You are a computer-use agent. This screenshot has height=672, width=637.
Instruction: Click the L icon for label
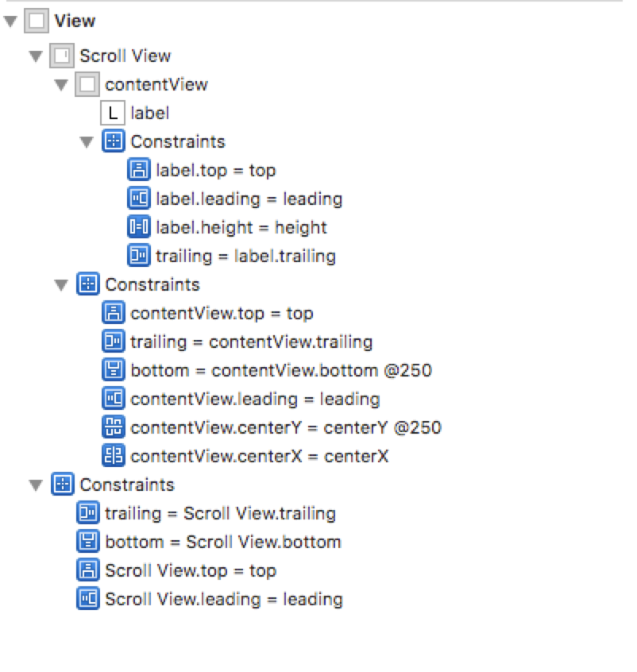[113, 113]
